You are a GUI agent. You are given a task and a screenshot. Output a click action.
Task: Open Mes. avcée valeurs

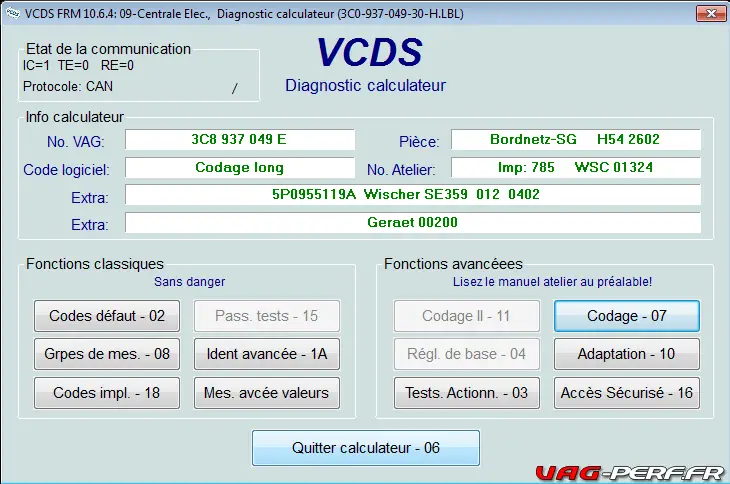click(267, 393)
